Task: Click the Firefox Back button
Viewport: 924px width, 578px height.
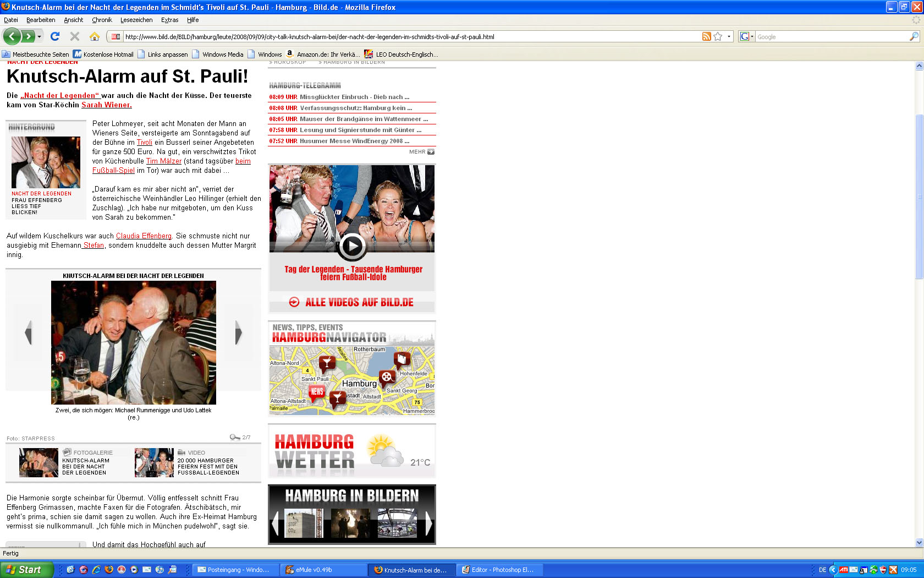Action: (x=12, y=36)
